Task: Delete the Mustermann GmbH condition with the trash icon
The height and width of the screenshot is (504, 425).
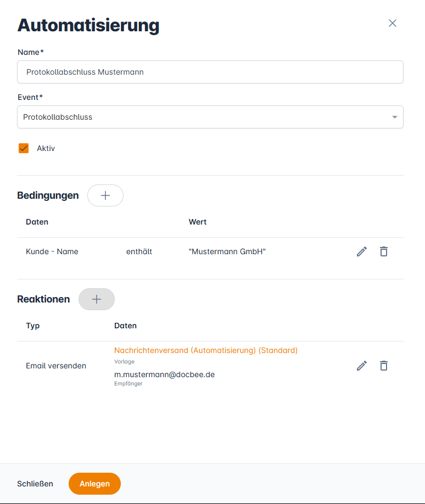Action: [x=384, y=251]
